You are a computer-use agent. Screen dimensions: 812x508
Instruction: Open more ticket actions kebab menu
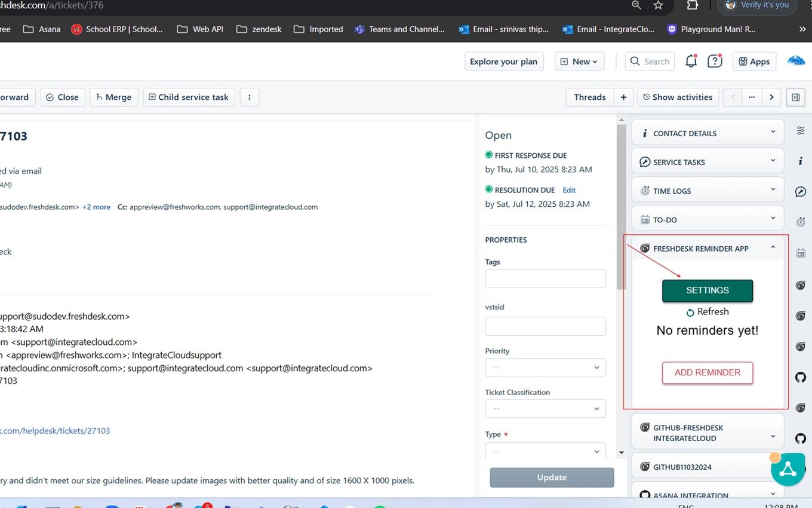(x=250, y=97)
